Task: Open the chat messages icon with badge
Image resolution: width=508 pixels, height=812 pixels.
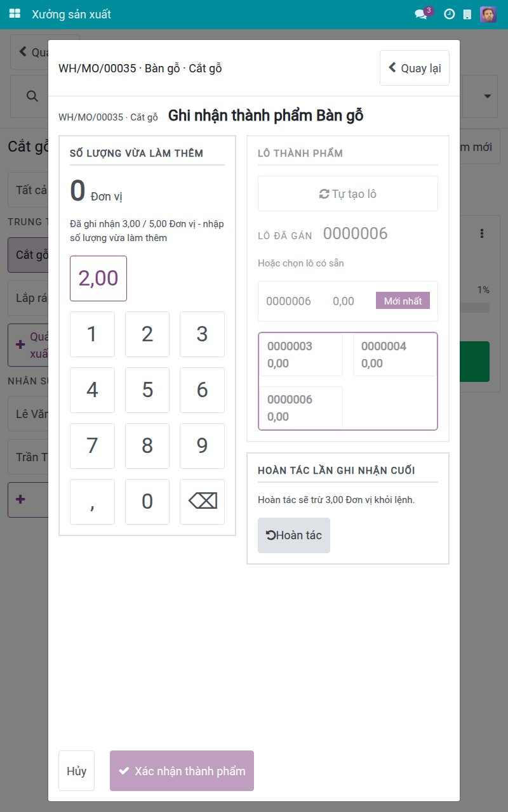Action: click(422, 14)
